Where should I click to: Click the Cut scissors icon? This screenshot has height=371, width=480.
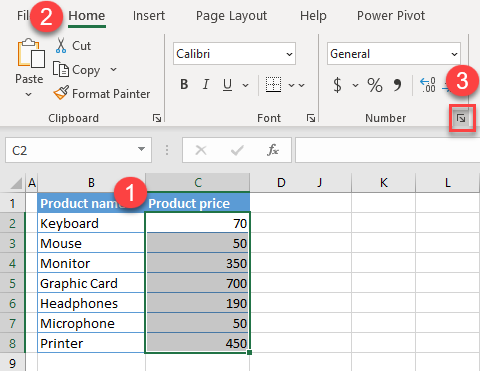coord(61,45)
